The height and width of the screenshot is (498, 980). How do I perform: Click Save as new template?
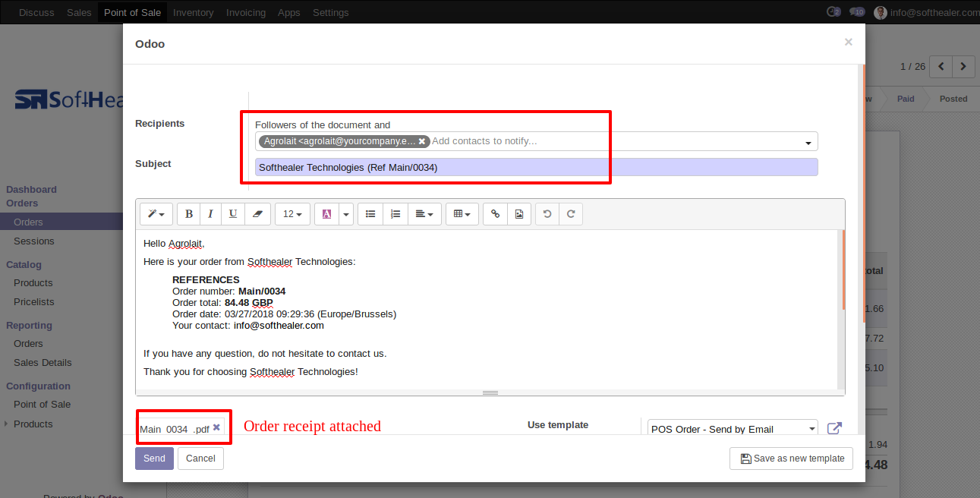tap(791, 459)
